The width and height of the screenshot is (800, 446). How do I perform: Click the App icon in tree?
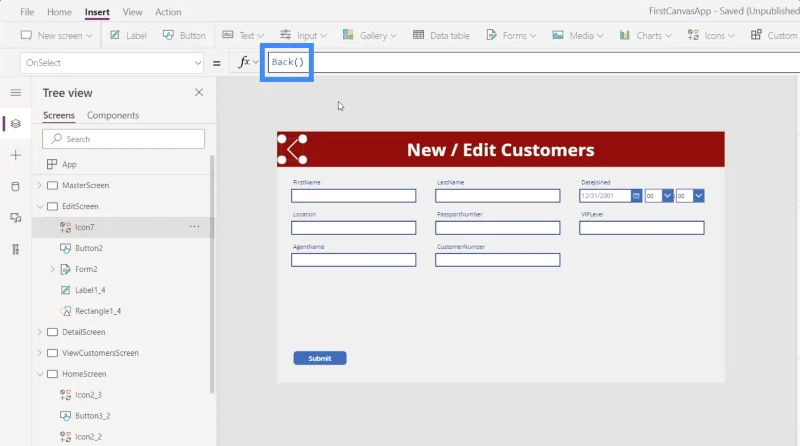[52, 164]
